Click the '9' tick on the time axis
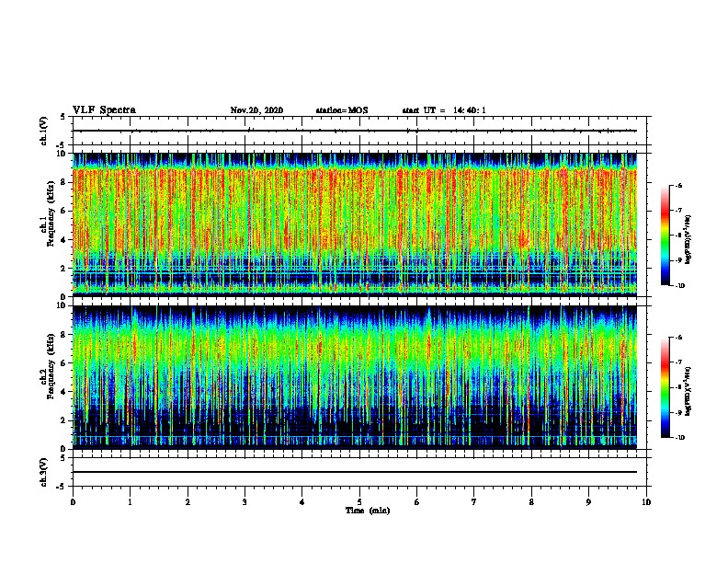728x563 pixels. (x=588, y=502)
